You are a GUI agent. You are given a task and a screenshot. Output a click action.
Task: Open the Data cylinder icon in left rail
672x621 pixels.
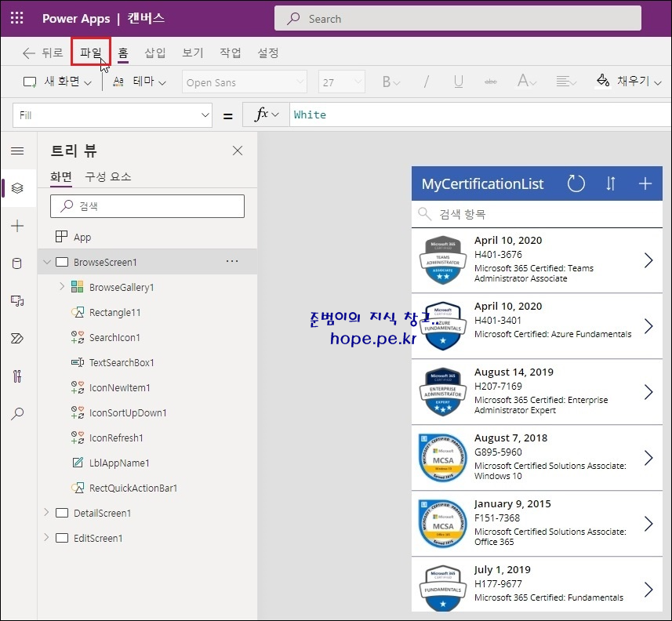tap(17, 263)
